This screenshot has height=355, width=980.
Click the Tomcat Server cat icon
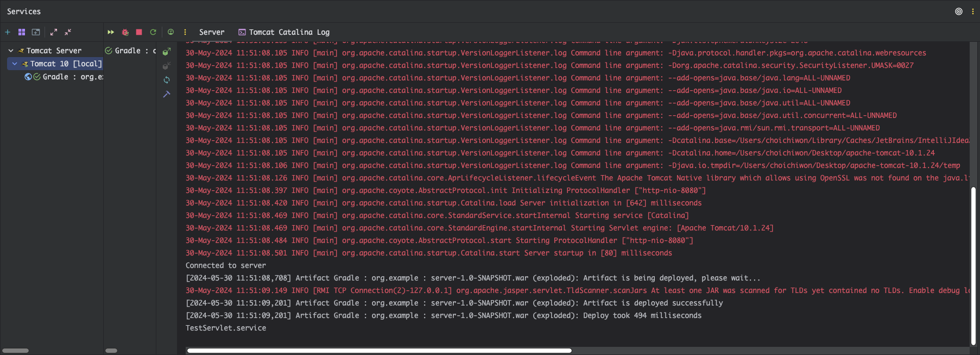[21, 51]
